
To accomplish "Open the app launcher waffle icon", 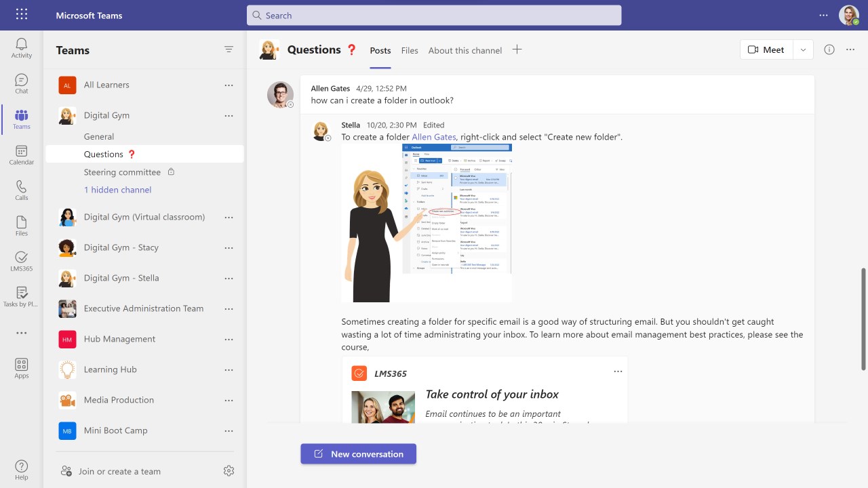I will click(22, 14).
